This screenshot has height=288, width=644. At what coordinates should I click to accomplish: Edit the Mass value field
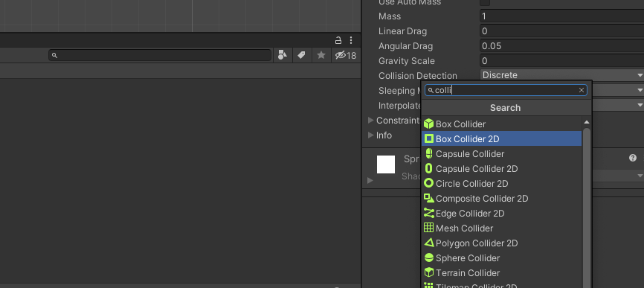click(562, 16)
